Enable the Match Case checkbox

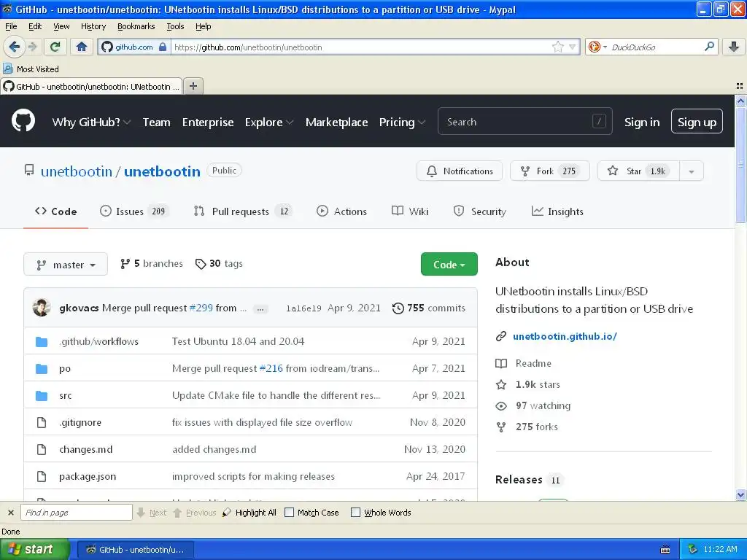[289, 513]
